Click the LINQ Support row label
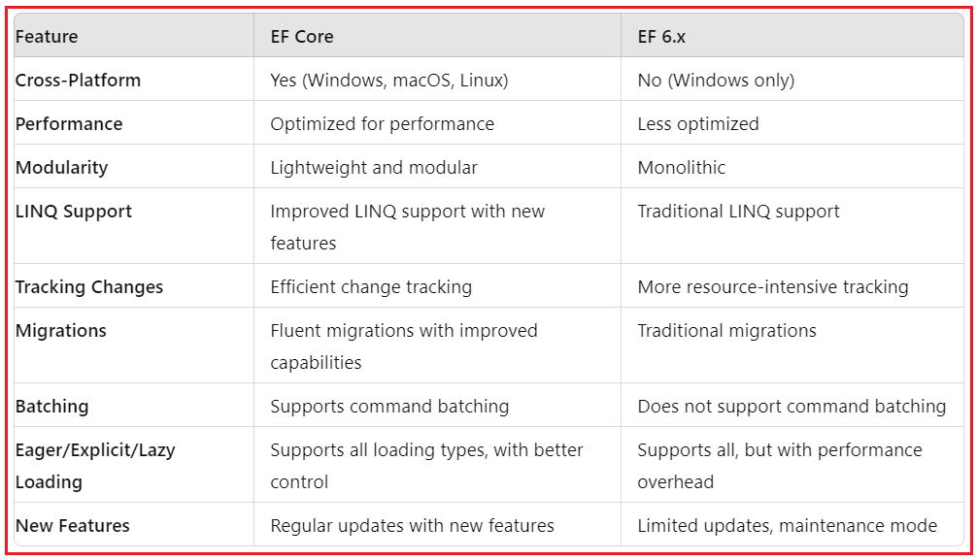This screenshot has height=560, width=977. click(x=74, y=212)
